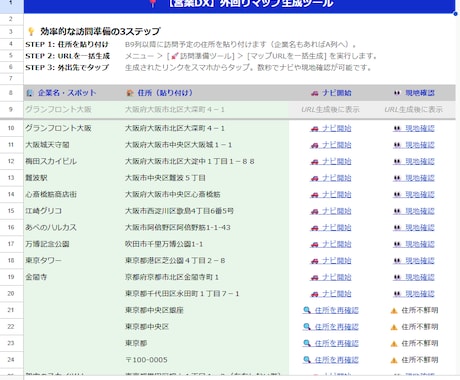Viewport: 460px width, 380px height.
Task: Open 現地確認 link for 金閣寺
Action: tap(414, 277)
